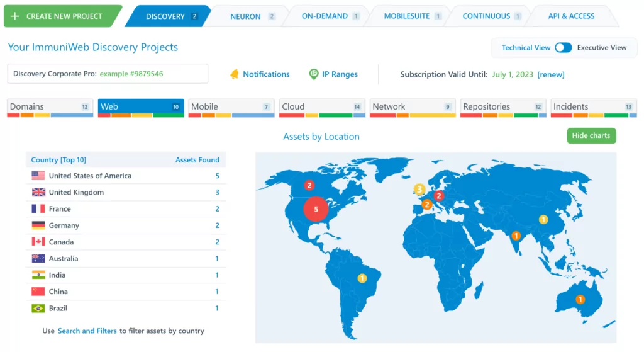This screenshot has width=644, height=352.
Task: Click the Assets Found column header
Action: tap(197, 159)
